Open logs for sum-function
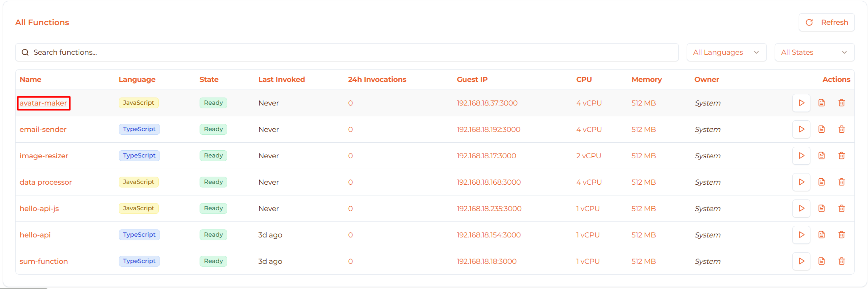Image resolution: width=868 pixels, height=289 pixels. point(822,261)
